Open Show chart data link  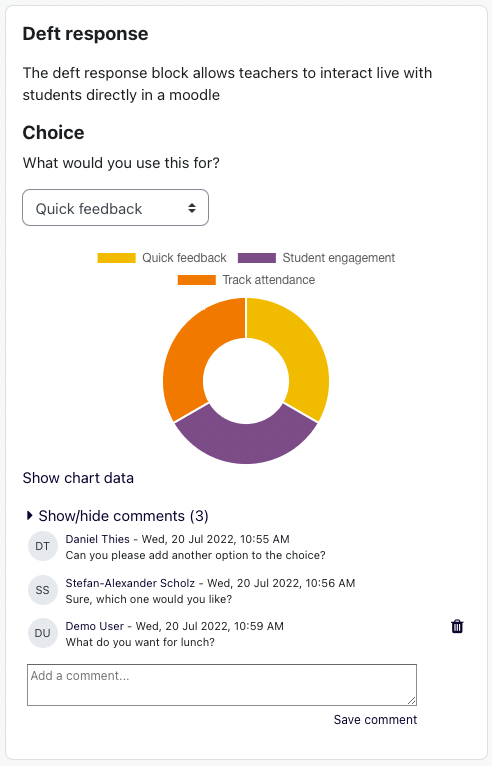(78, 478)
